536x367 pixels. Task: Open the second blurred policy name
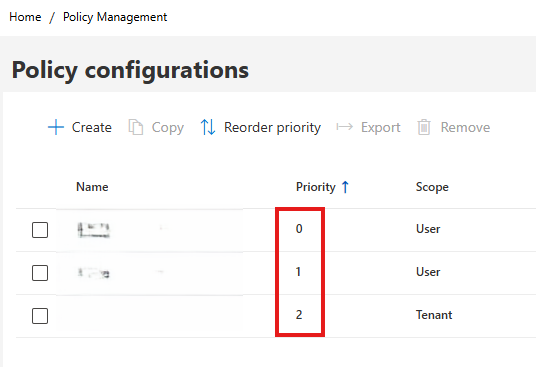coord(94,273)
